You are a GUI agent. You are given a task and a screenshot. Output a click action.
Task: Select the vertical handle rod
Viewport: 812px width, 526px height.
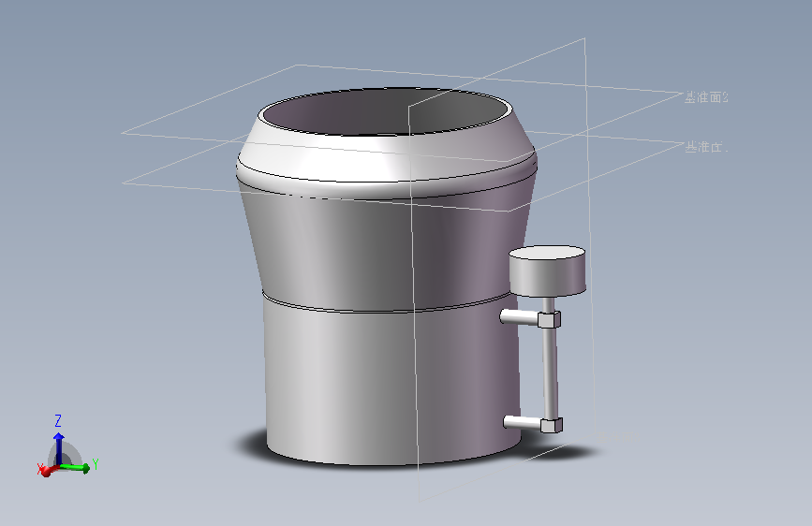pyautogui.click(x=550, y=373)
